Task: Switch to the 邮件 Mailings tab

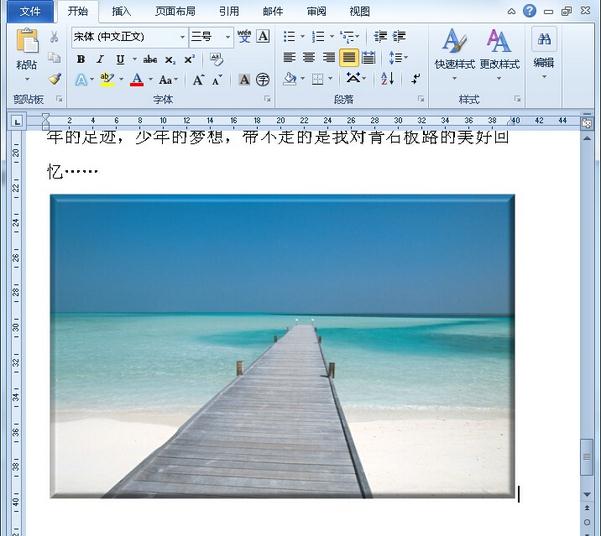Action: (273, 11)
